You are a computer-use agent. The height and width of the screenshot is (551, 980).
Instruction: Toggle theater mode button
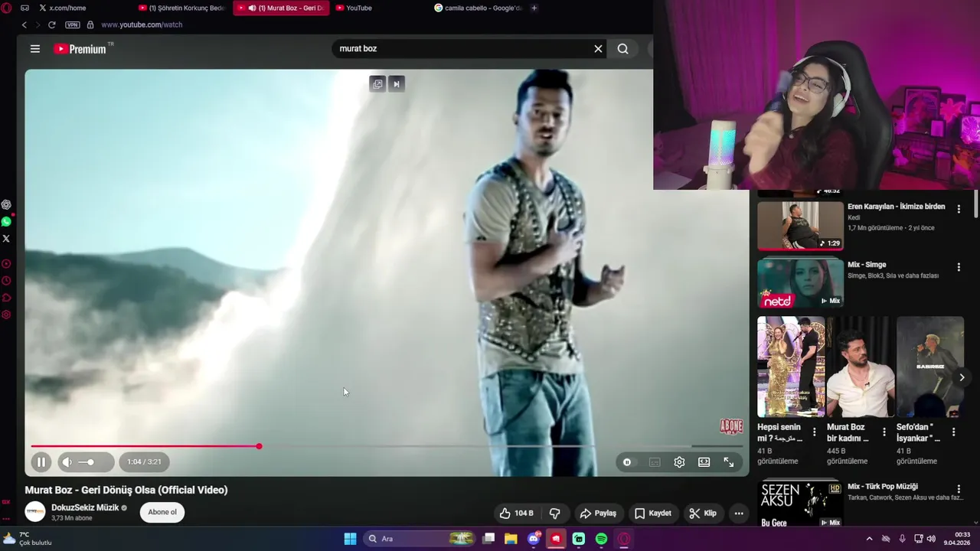[x=704, y=462]
